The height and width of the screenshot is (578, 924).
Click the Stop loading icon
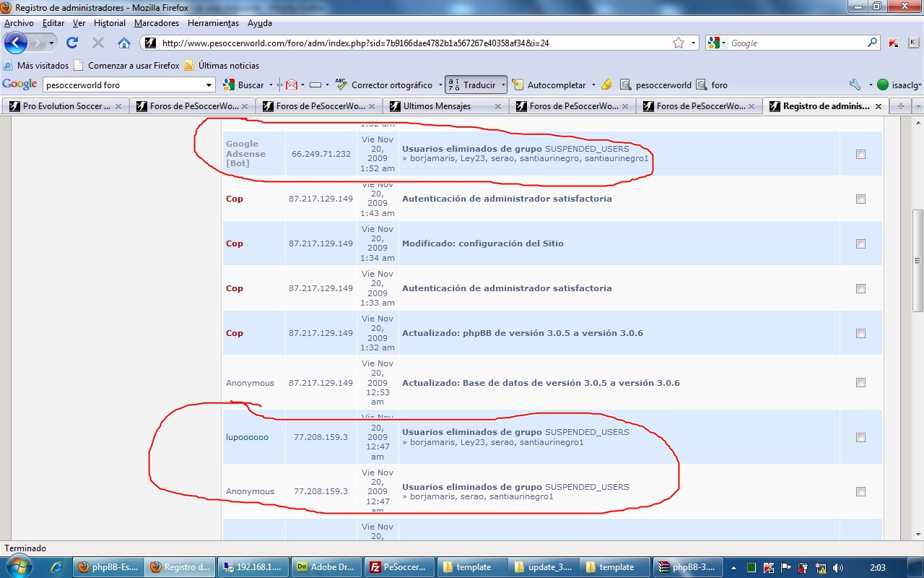[x=98, y=43]
